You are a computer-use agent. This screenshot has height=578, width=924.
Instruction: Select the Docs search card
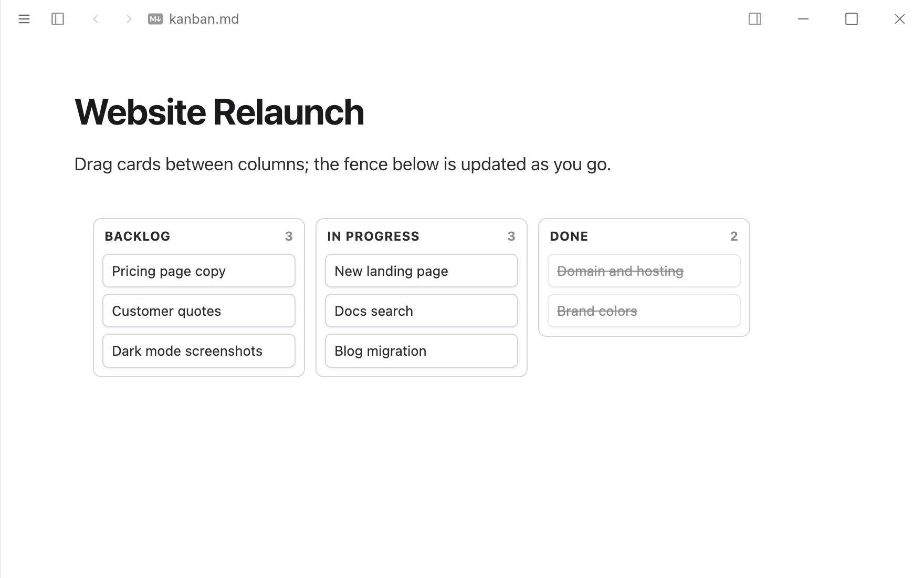point(422,311)
